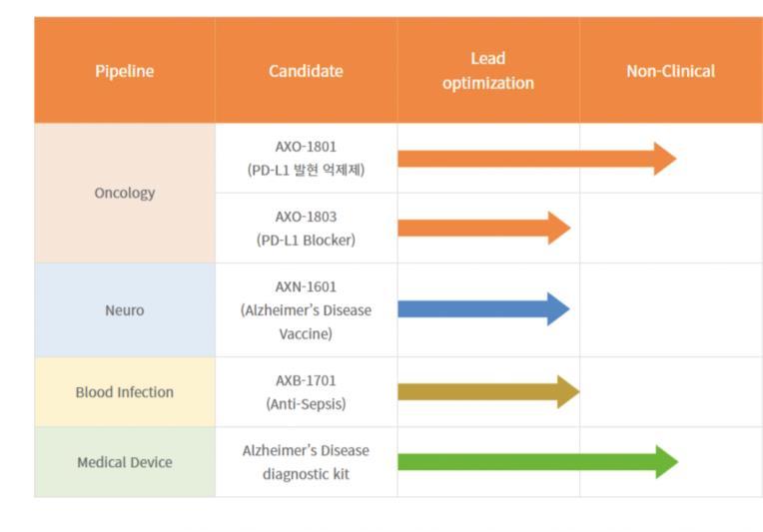
Task: Click empty Non-Clinical cell in Neuro row
Action: pos(671,310)
